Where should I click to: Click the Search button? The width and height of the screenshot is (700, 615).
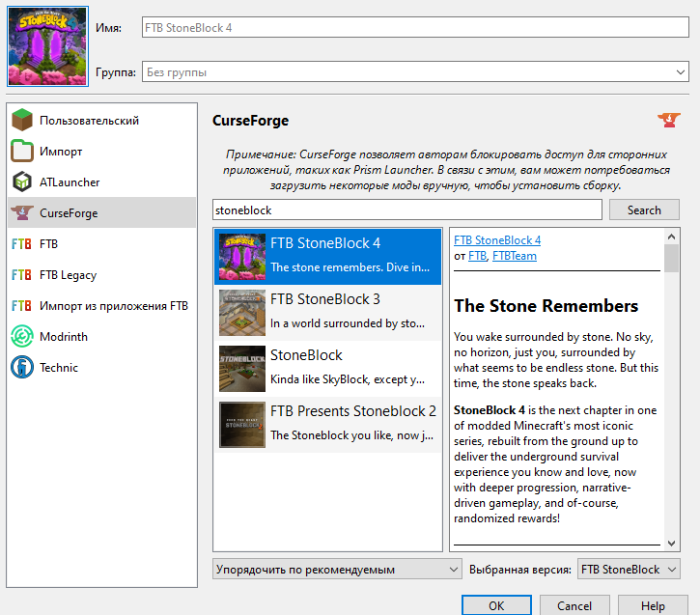[644, 210]
